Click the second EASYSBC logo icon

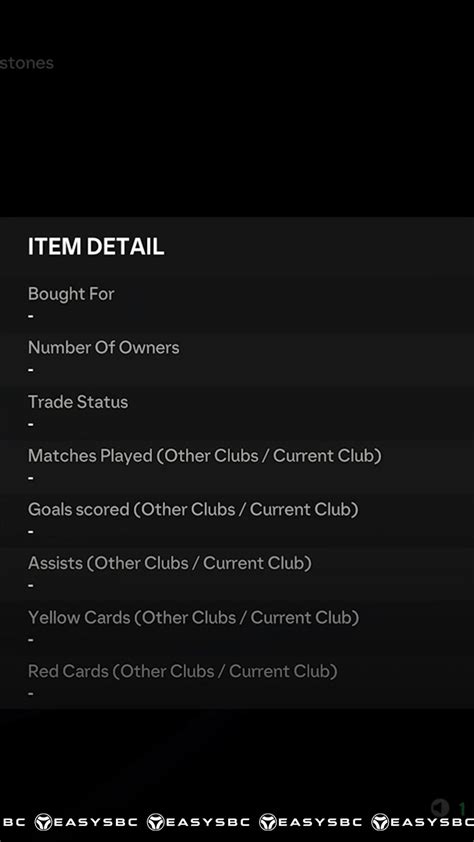156,822
